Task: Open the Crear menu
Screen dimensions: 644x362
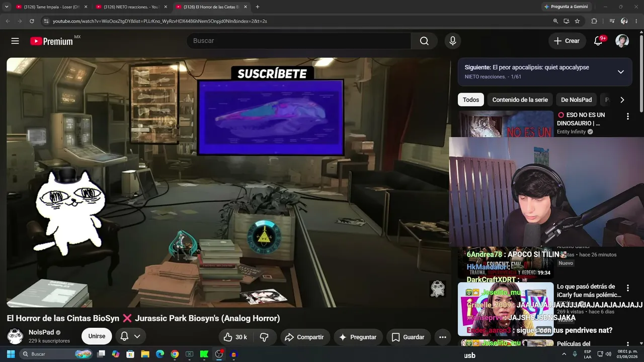Action: coord(567,41)
